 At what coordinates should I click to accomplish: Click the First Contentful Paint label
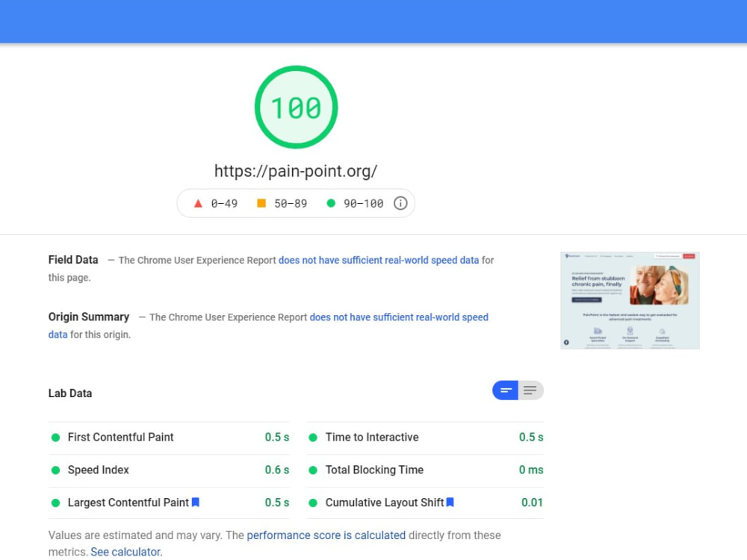click(120, 437)
